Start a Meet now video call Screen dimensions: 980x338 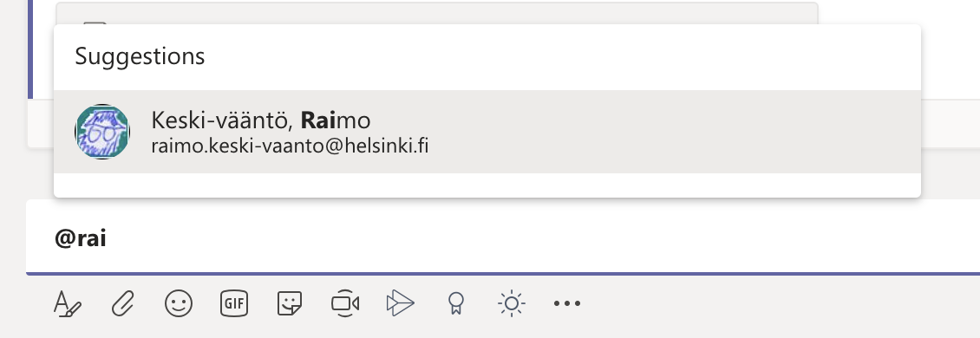[x=345, y=303]
